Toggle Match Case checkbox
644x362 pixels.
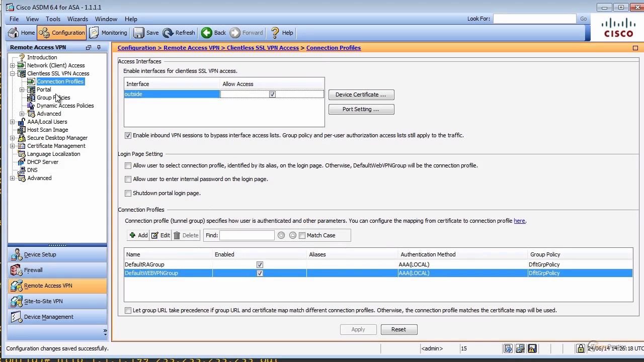click(x=302, y=235)
